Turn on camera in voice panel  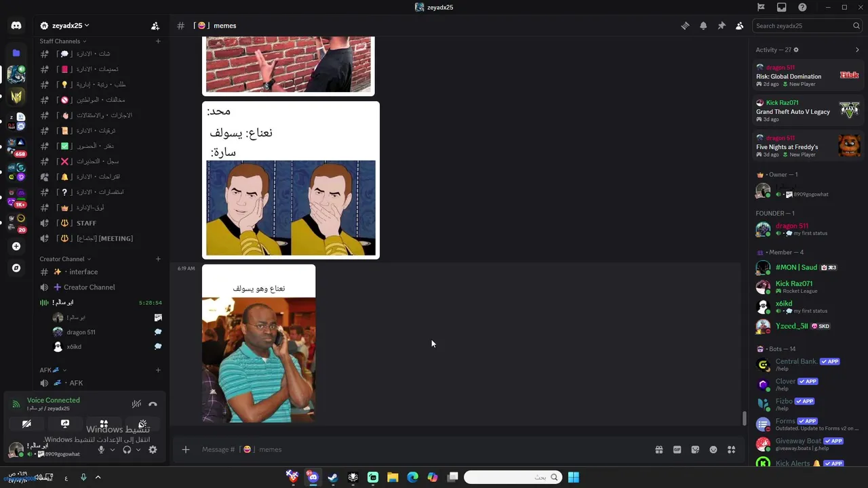(x=26, y=424)
